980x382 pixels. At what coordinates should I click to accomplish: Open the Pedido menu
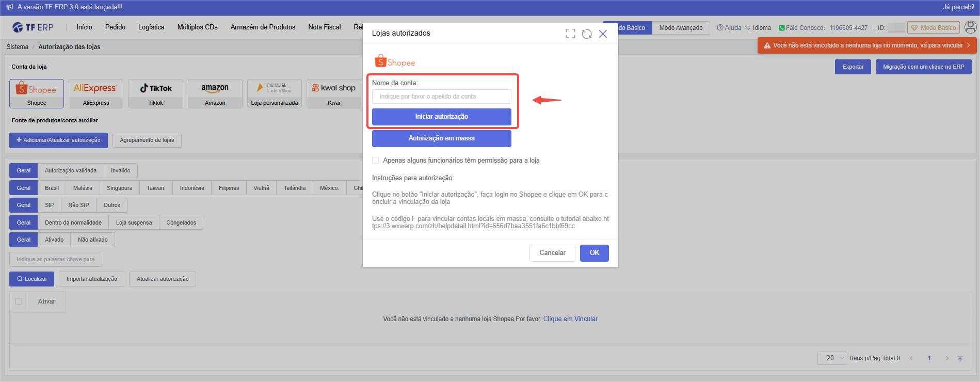115,27
